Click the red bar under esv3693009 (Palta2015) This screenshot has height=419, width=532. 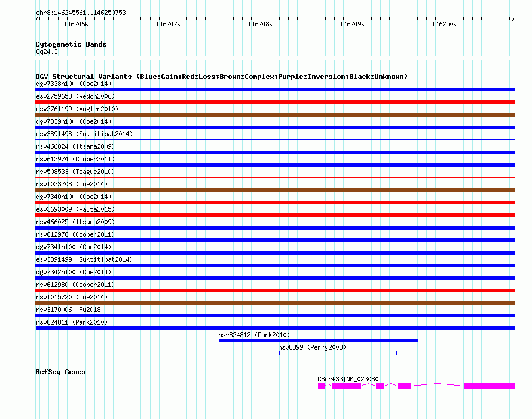pos(275,215)
